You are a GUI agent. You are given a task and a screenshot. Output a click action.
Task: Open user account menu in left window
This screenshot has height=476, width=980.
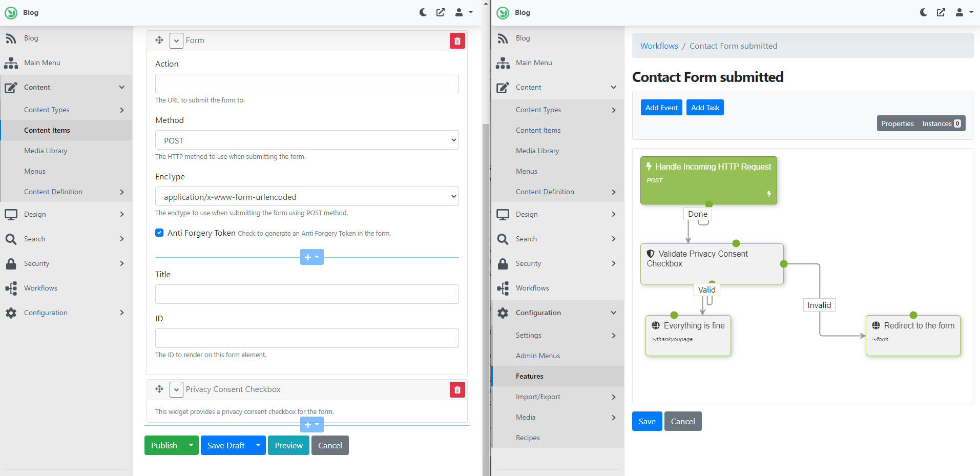point(464,12)
